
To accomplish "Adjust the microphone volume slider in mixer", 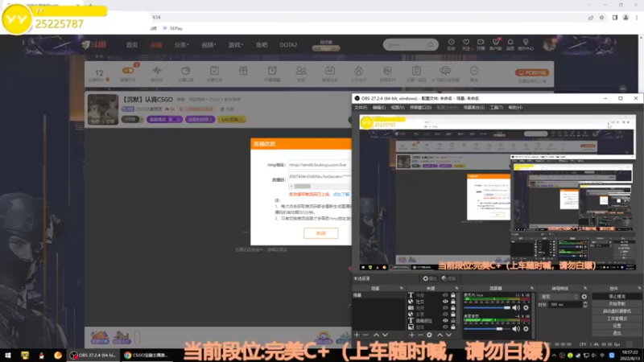I will coord(487,307).
